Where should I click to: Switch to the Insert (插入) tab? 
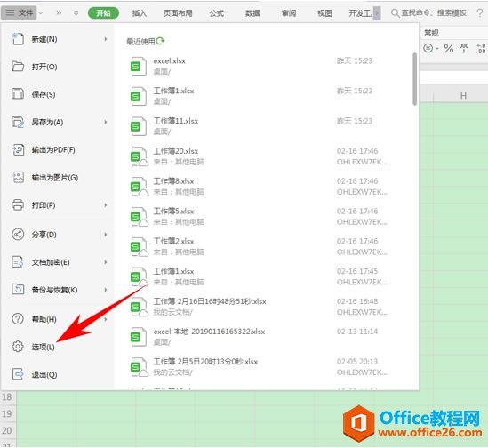pos(140,13)
